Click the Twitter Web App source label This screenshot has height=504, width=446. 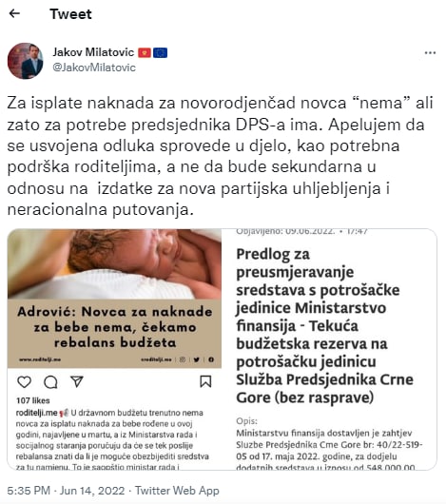point(177,491)
